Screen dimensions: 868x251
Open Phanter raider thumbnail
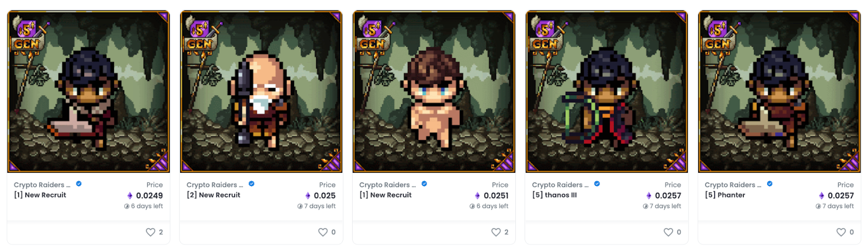point(779,91)
